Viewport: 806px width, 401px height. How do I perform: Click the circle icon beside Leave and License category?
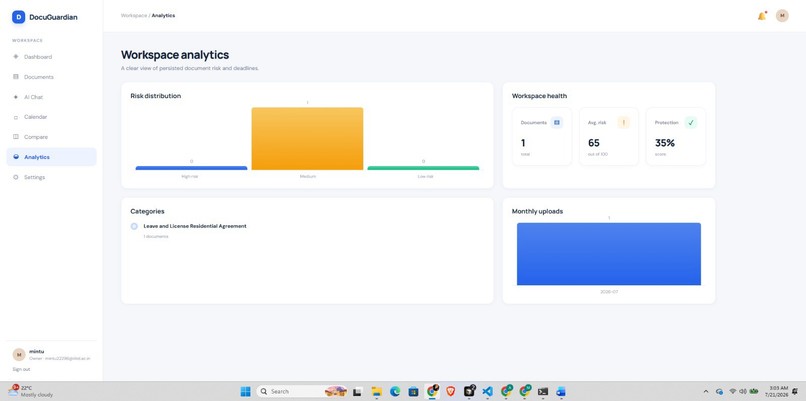(x=134, y=226)
